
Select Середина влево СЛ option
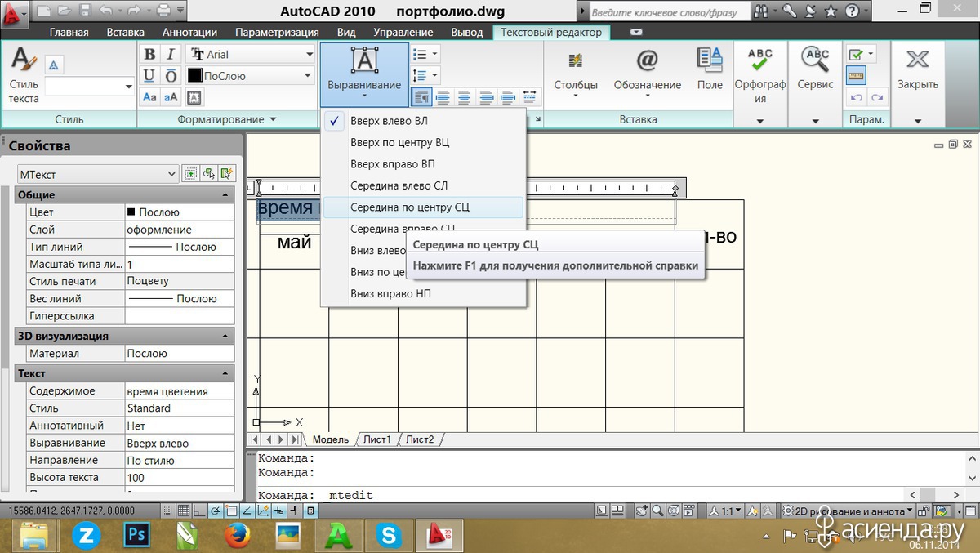click(423, 185)
